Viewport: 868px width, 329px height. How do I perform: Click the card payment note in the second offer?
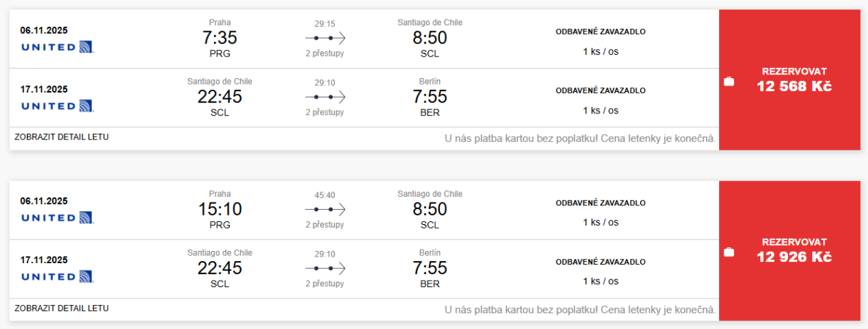coord(581,309)
